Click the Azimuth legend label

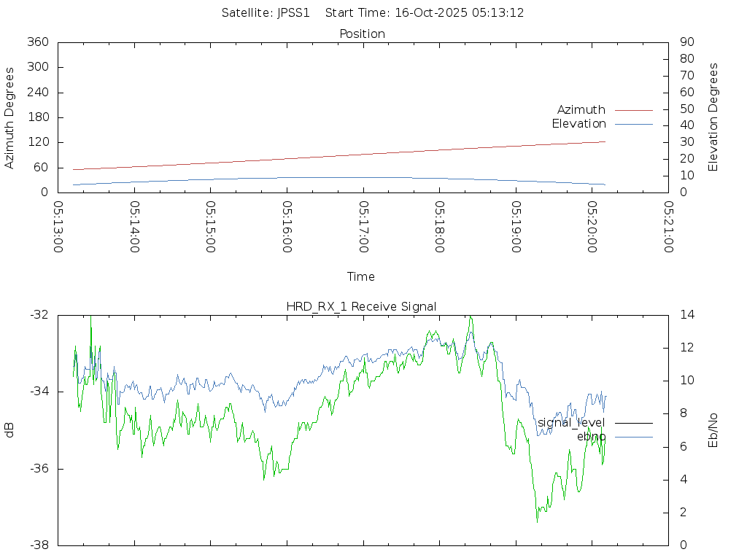pos(581,110)
